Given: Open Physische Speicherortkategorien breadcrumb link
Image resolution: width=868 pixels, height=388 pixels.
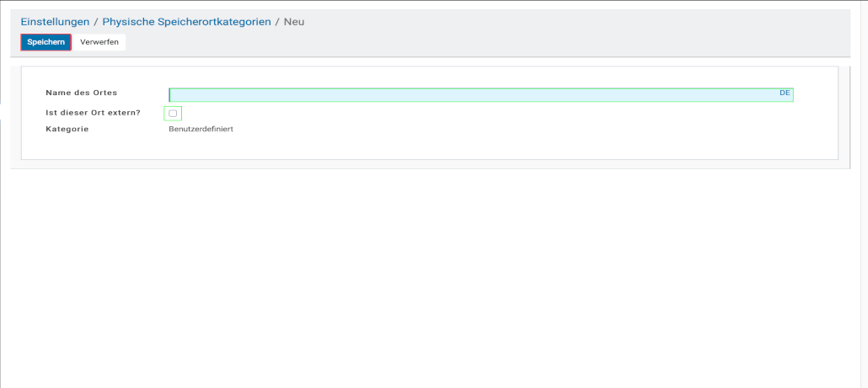Looking at the screenshot, I should pos(186,22).
